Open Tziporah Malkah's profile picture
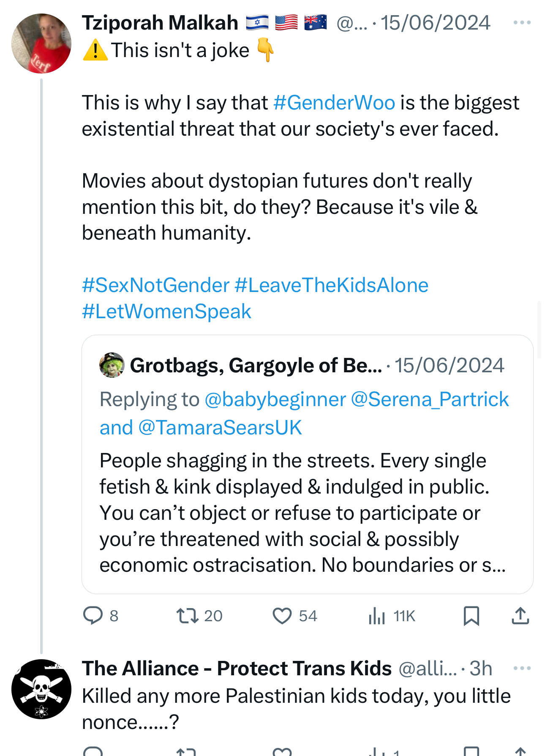The width and height of the screenshot is (545, 756). [x=41, y=44]
